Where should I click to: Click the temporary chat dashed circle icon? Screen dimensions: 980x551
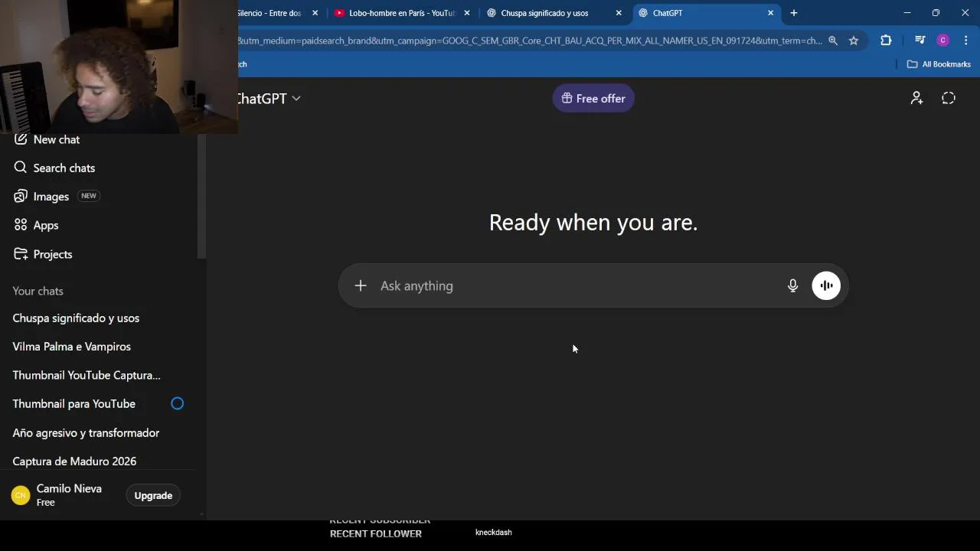pos(949,98)
